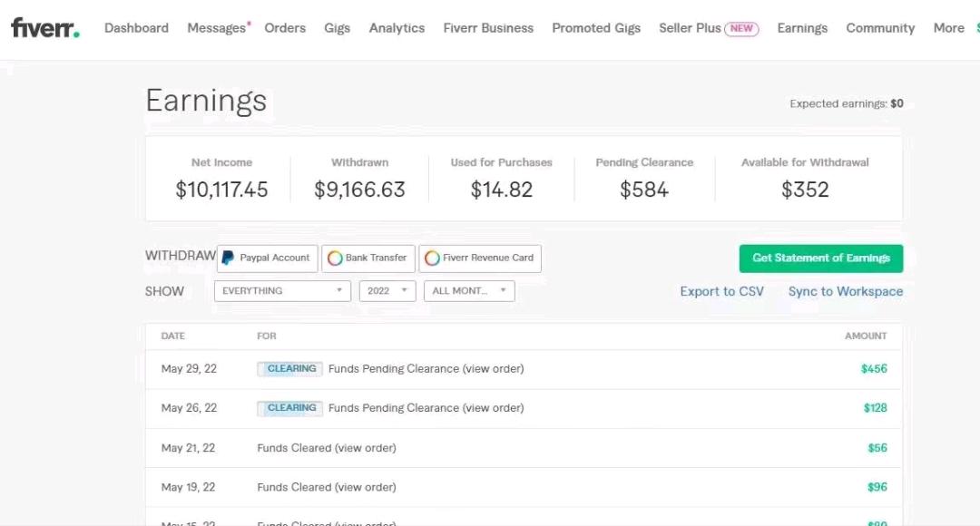Open the May 21 Funds Cleared order
Viewport: 980px width, 526px height.
(x=365, y=448)
